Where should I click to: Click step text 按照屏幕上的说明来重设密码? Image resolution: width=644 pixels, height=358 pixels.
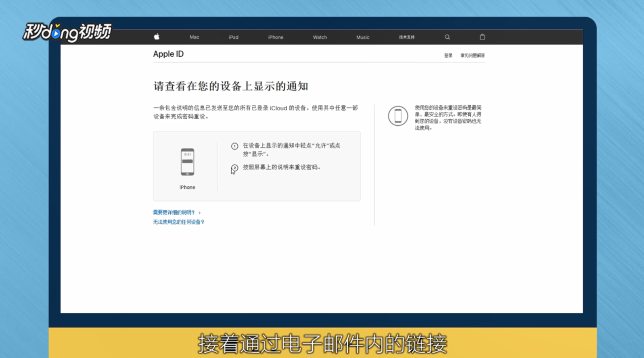click(282, 167)
